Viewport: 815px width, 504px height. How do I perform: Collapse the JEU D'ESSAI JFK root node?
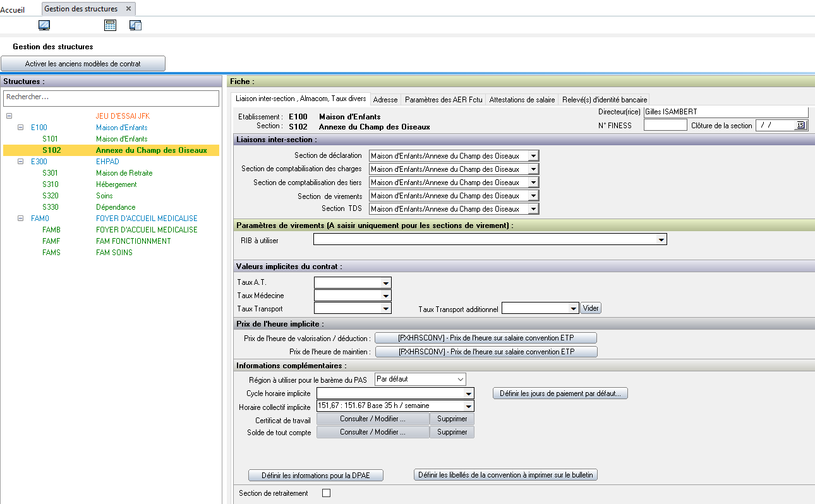[9, 116]
